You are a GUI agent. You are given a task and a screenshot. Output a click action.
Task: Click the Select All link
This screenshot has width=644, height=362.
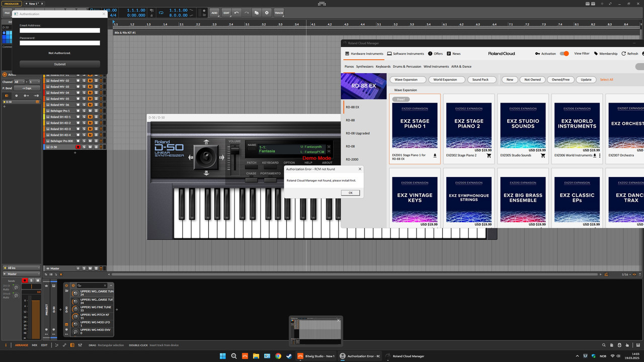point(607,79)
